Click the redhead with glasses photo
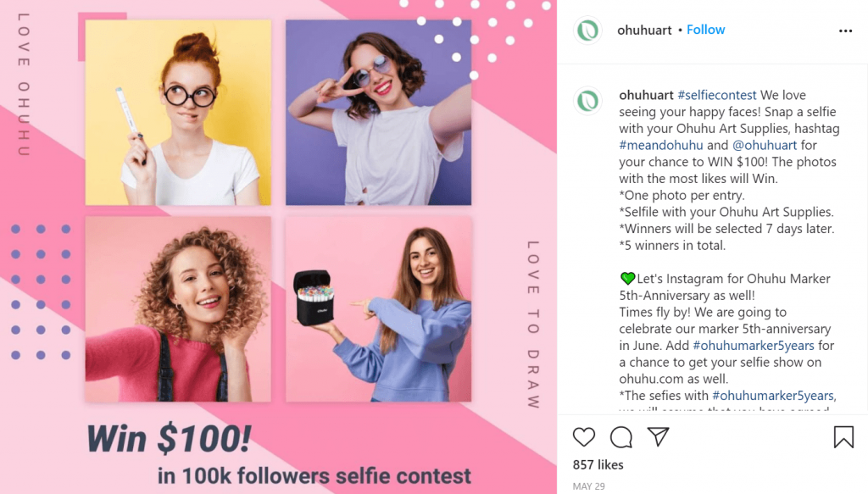Screen dimensions: 868x494 178,113
